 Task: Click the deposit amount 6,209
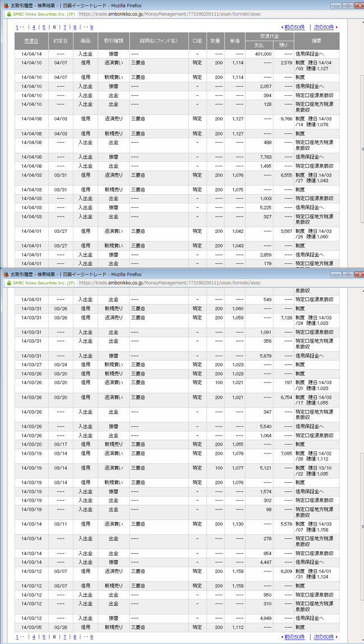286,571
